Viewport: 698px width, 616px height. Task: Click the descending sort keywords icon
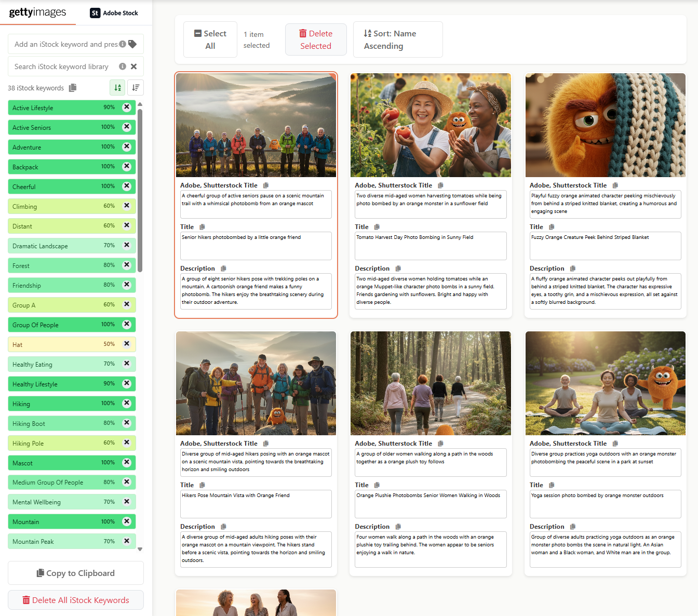tap(136, 88)
